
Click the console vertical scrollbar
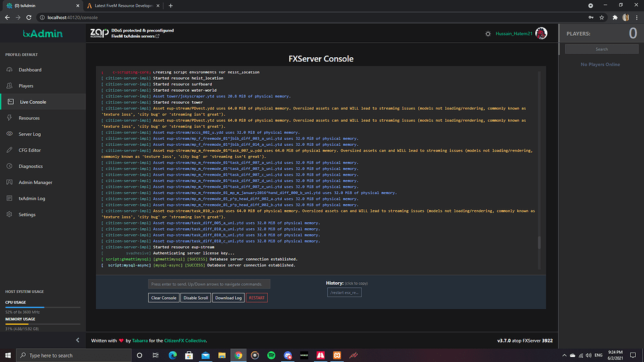point(538,244)
